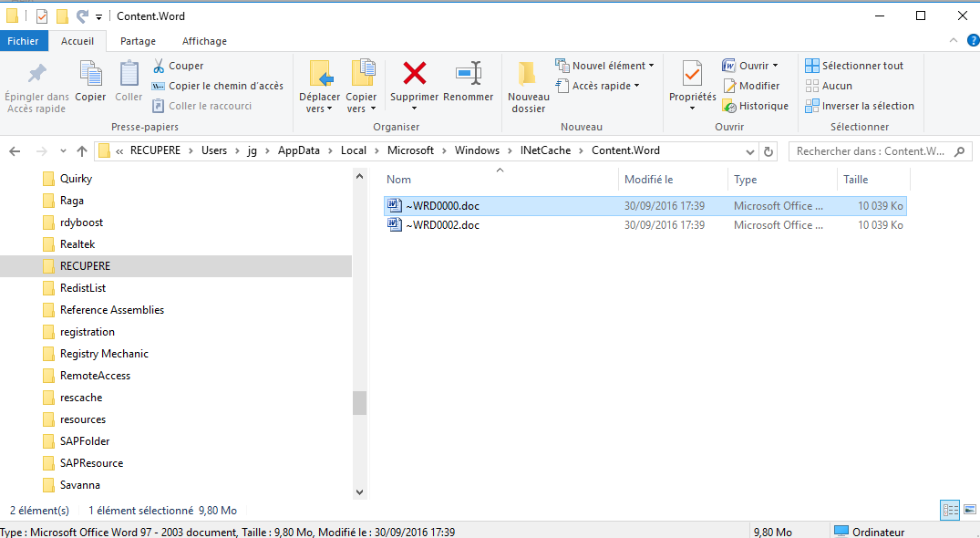Select the Accueil tab
The width and height of the screenshot is (980, 538).
click(77, 41)
